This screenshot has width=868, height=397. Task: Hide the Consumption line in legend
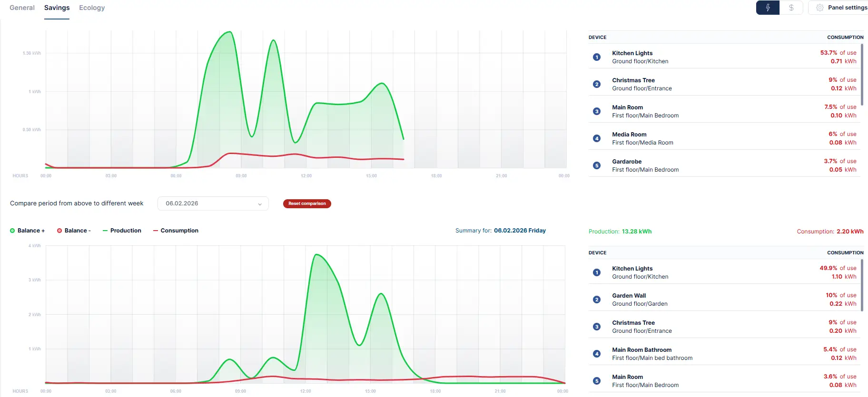(x=176, y=231)
